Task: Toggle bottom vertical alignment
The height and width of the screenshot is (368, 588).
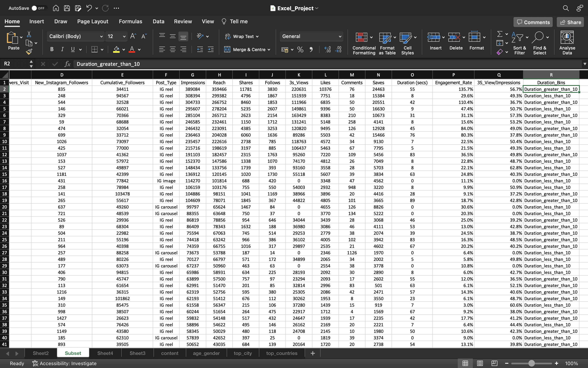Action: click(183, 37)
